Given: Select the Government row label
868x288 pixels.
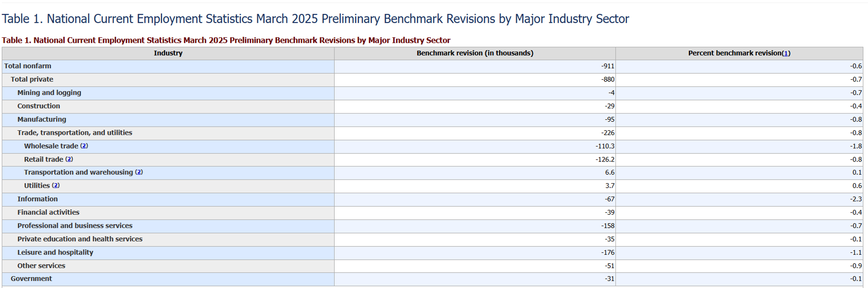Looking at the screenshot, I should tap(31, 279).
